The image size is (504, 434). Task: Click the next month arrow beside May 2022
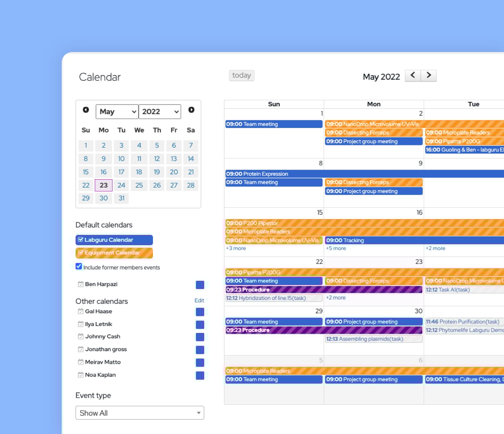point(429,76)
